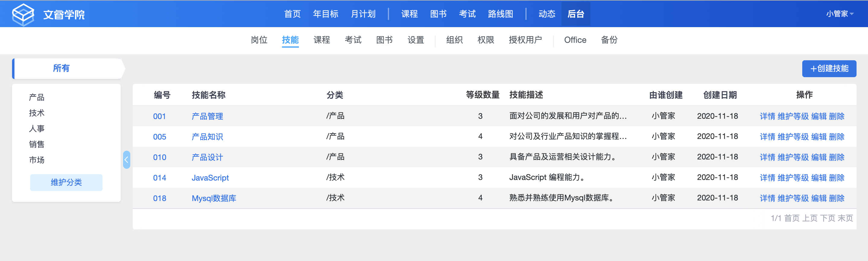Viewport: 868px width, 261px height.
Task: Open 动态 in top navigation
Action: click(x=546, y=14)
